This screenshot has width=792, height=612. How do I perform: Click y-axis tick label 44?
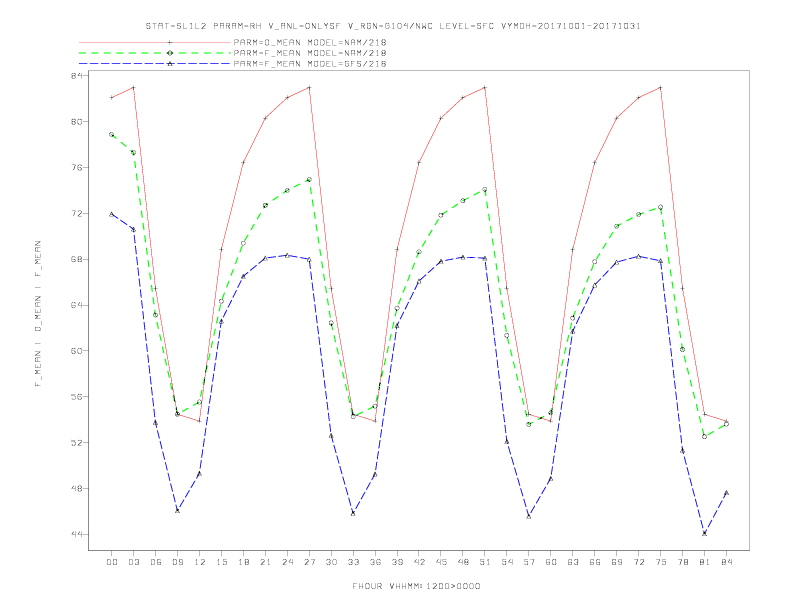click(78, 534)
